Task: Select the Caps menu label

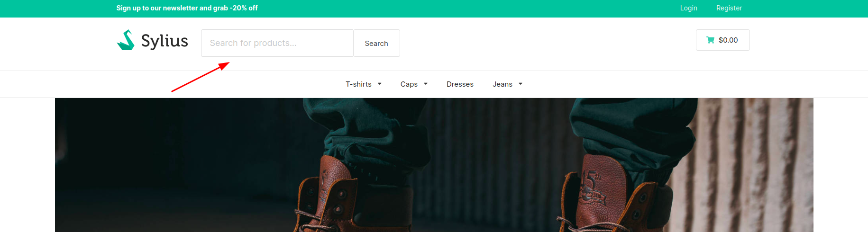Action: (409, 84)
